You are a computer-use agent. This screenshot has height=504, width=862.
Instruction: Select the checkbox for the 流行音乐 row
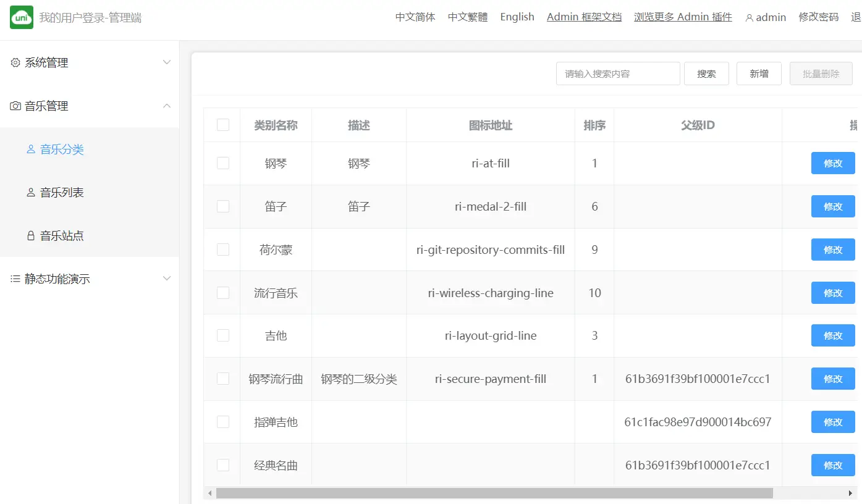(x=223, y=293)
